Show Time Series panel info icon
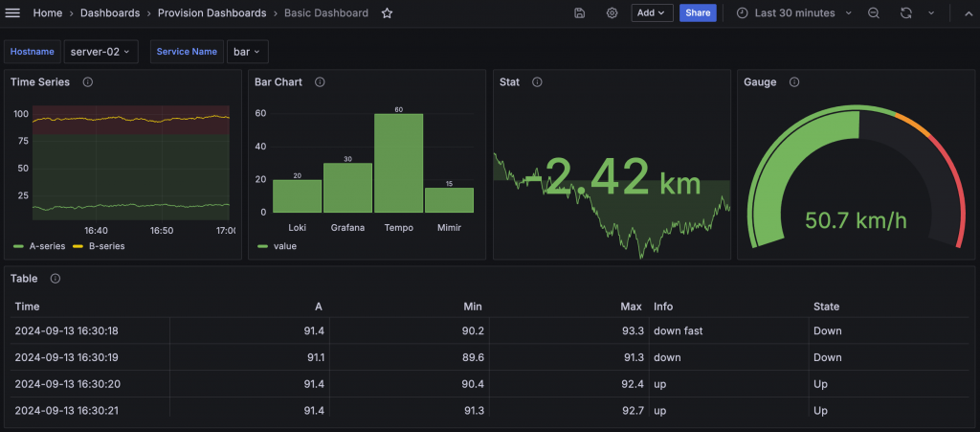The image size is (980, 432). (87, 82)
